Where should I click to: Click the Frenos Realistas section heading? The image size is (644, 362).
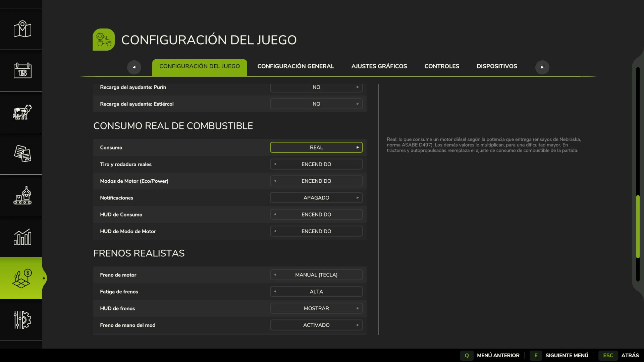click(x=139, y=253)
